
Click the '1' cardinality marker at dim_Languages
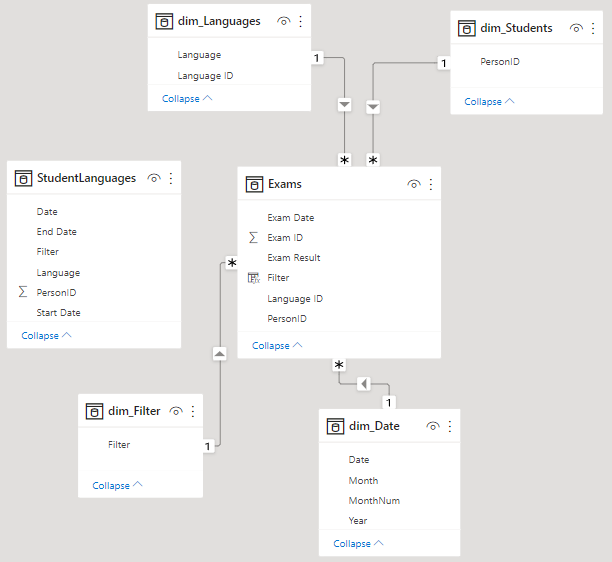tap(317, 58)
